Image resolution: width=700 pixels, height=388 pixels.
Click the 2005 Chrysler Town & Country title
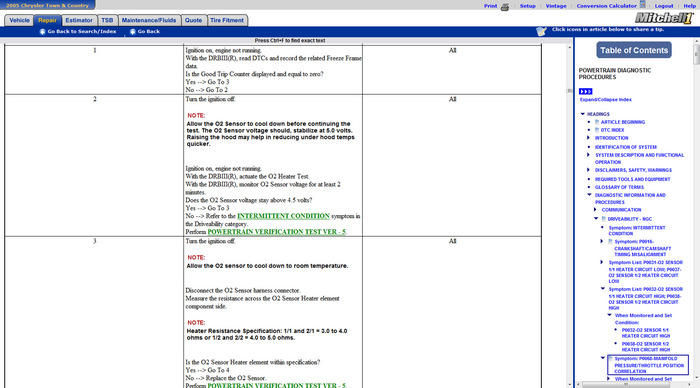[x=47, y=5]
